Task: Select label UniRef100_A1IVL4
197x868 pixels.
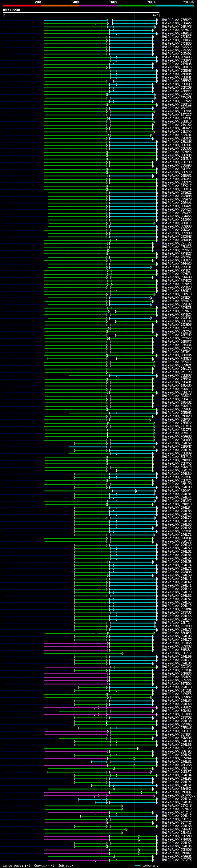Action: (177, 426)
